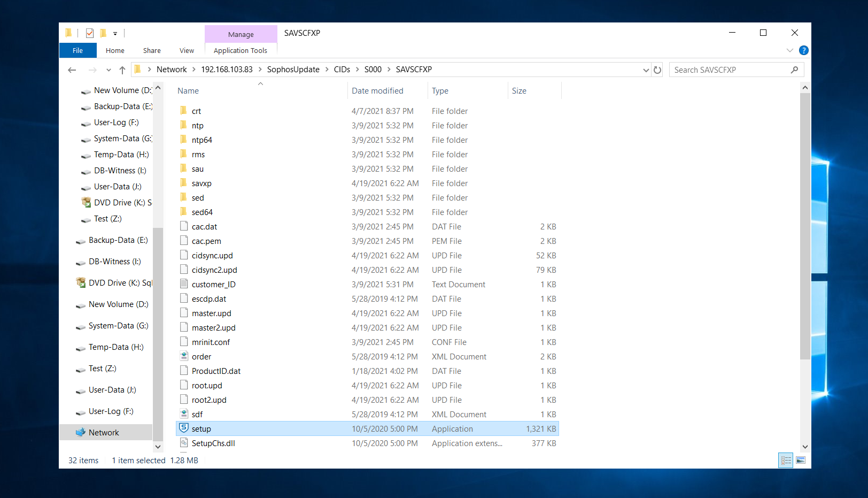Switch to the View ribbon tab
The width and height of the screenshot is (868, 498).
click(187, 50)
